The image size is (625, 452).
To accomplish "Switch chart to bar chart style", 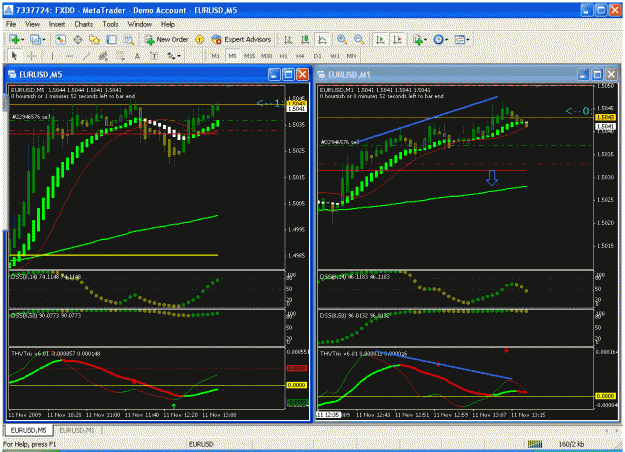I will pyautogui.click(x=288, y=39).
